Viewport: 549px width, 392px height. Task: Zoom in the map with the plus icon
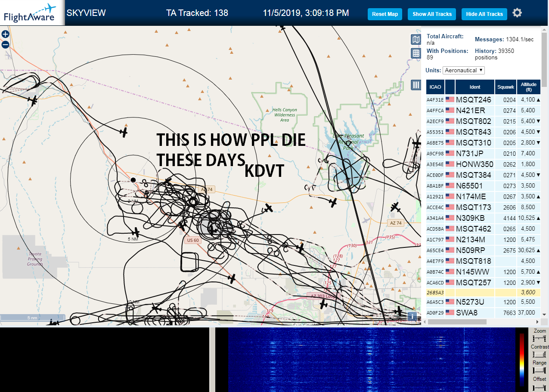point(5,34)
